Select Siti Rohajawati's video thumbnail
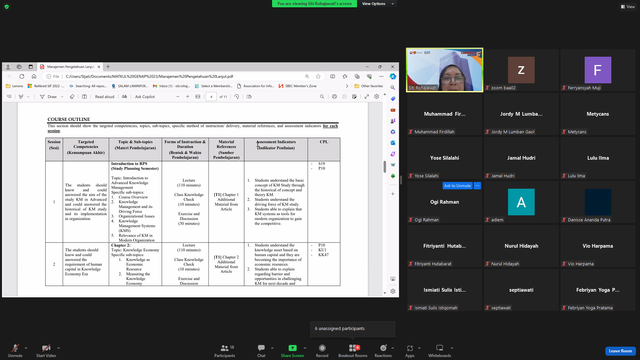The height and width of the screenshot is (360, 640). coord(444,70)
